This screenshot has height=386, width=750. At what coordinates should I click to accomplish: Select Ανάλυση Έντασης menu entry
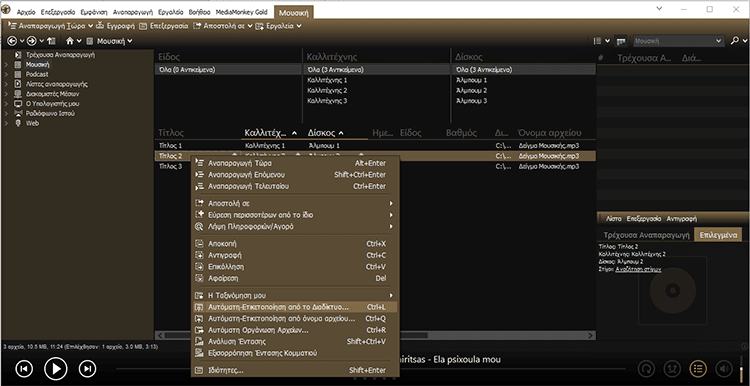click(x=295, y=342)
